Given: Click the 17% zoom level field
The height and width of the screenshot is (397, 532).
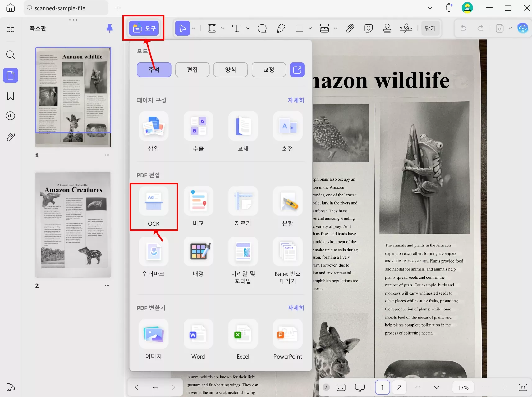Looking at the screenshot, I should (463, 387).
